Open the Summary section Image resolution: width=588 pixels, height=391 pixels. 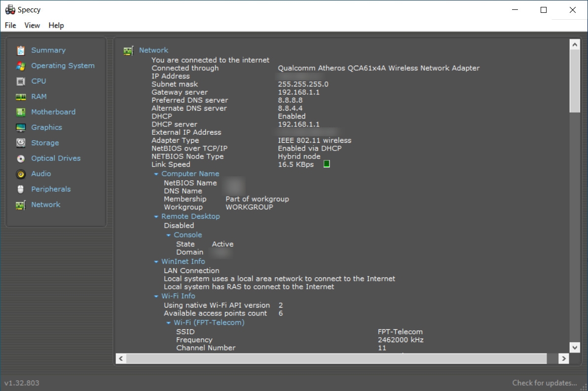pos(48,50)
